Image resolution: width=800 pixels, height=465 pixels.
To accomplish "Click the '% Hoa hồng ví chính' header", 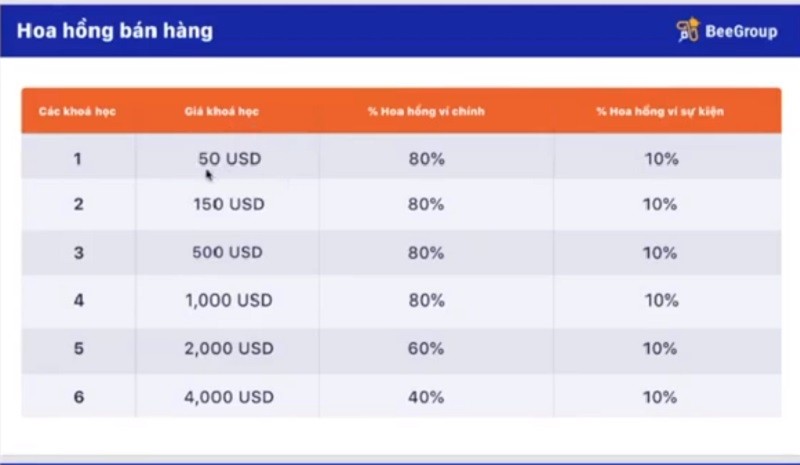I will (426, 111).
